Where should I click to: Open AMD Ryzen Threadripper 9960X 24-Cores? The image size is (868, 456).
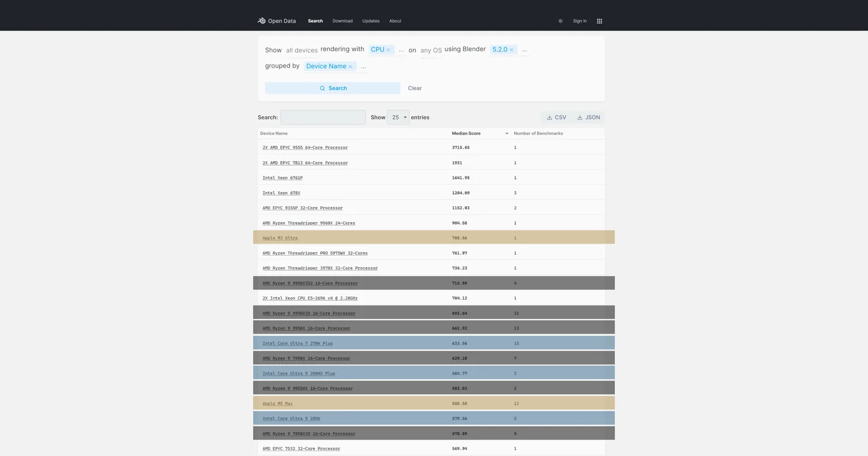tap(309, 223)
